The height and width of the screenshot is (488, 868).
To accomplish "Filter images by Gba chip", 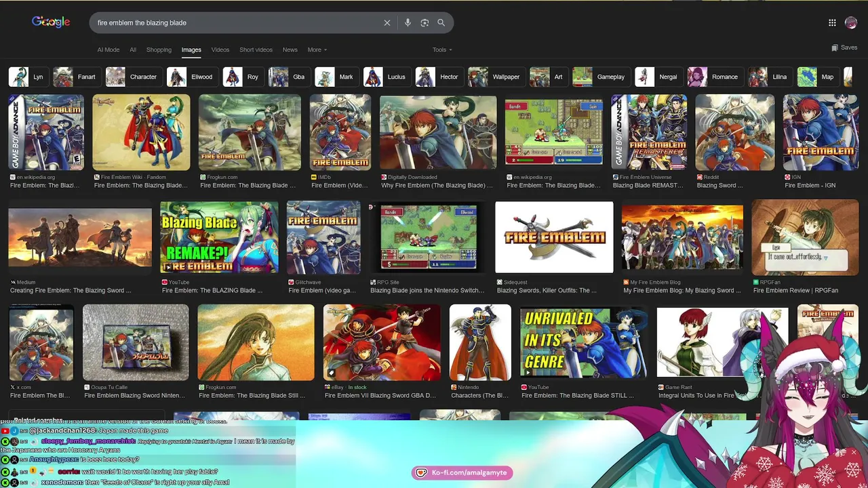I will coord(289,77).
